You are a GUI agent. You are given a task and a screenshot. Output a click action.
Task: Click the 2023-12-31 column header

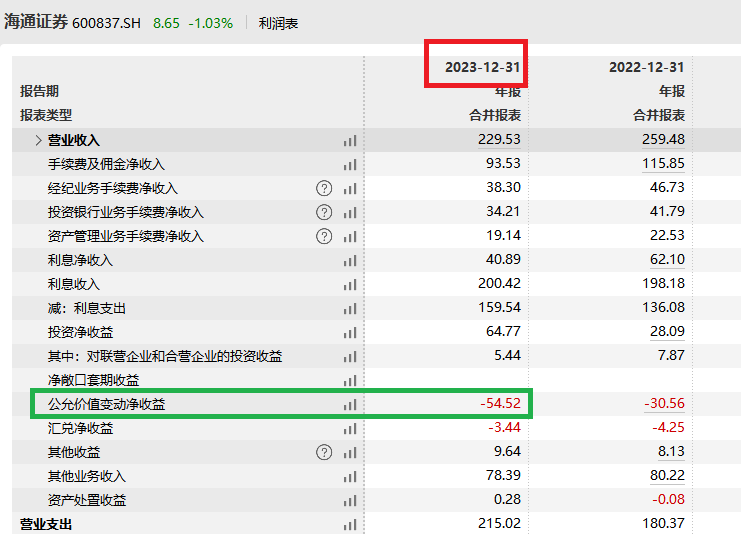pyautogui.click(x=483, y=67)
